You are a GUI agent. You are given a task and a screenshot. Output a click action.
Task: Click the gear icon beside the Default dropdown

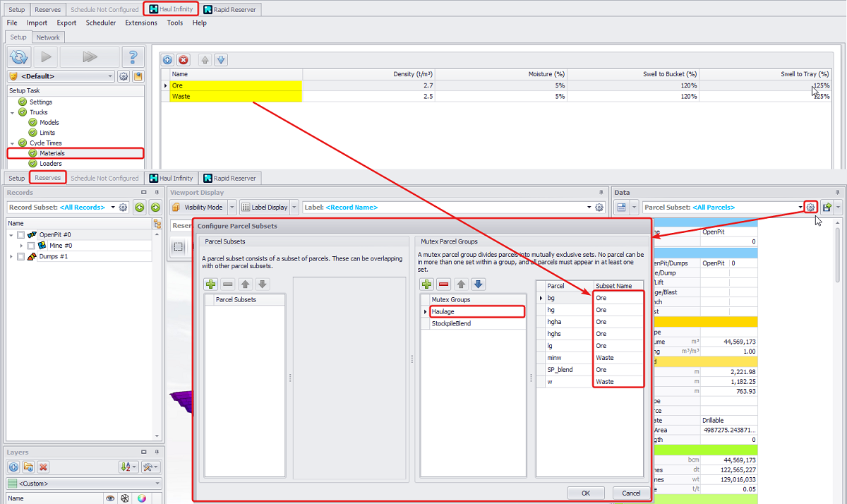[x=124, y=76]
